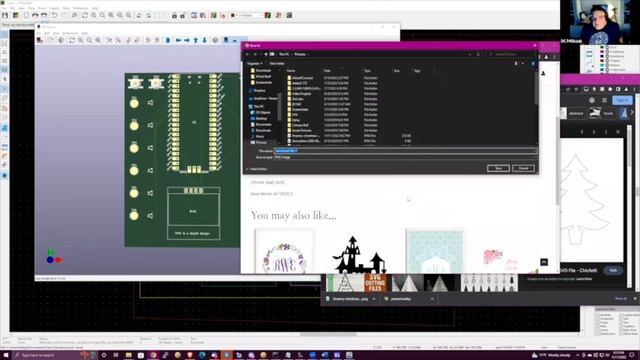Click Refresh icon in PCB editor toolbar
The image size is (640, 360).
84,15
